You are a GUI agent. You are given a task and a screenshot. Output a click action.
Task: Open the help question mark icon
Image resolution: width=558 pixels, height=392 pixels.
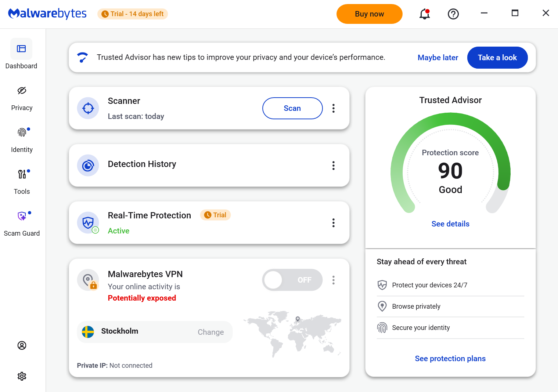[x=453, y=14]
